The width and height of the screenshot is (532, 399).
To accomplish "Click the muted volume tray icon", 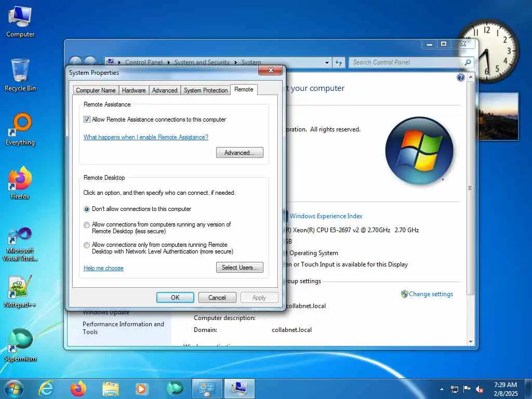I will 480,389.
